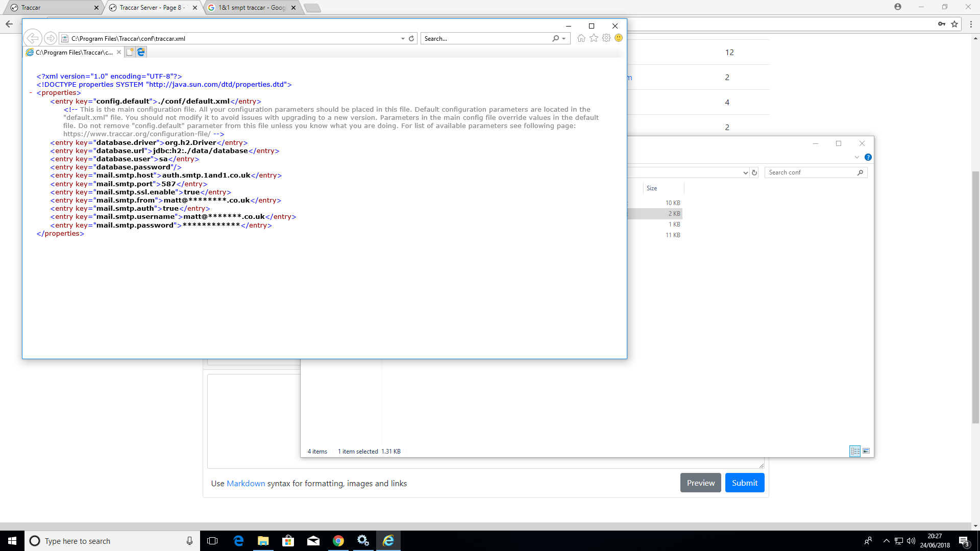Close the traccar.xml tab in Internet Explorer

tap(119, 52)
